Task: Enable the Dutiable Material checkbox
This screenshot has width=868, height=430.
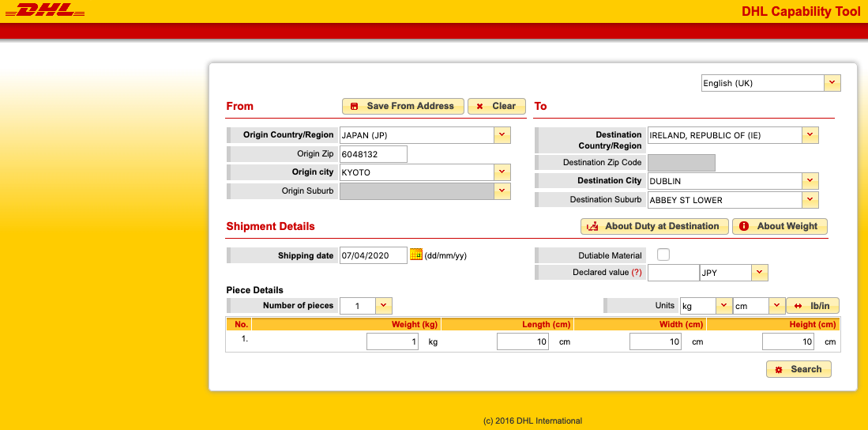Action: point(663,255)
